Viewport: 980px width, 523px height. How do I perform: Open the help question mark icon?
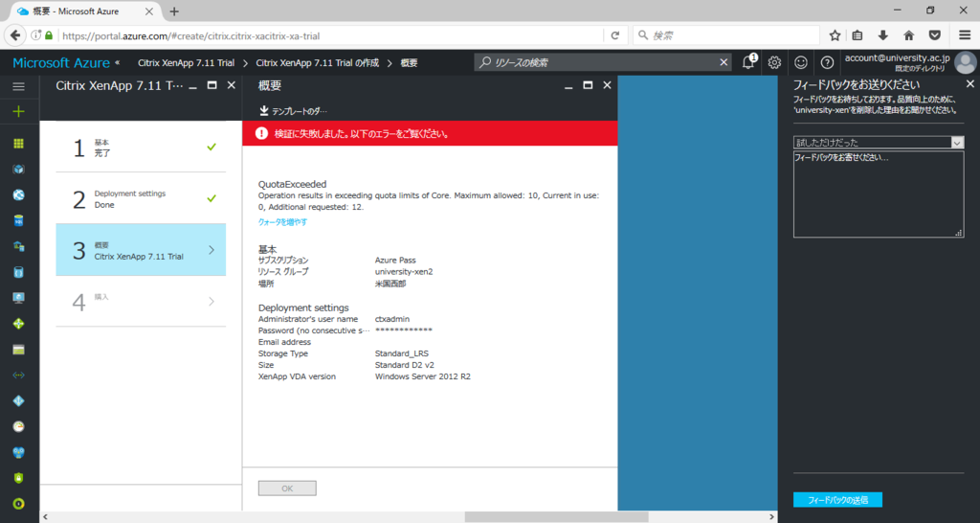827,62
